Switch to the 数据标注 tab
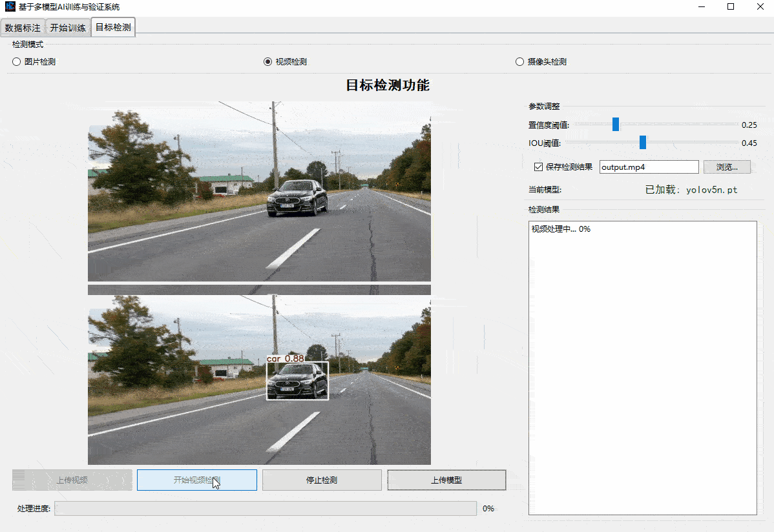The image size is (774, 532). click(x=23, y=28)
